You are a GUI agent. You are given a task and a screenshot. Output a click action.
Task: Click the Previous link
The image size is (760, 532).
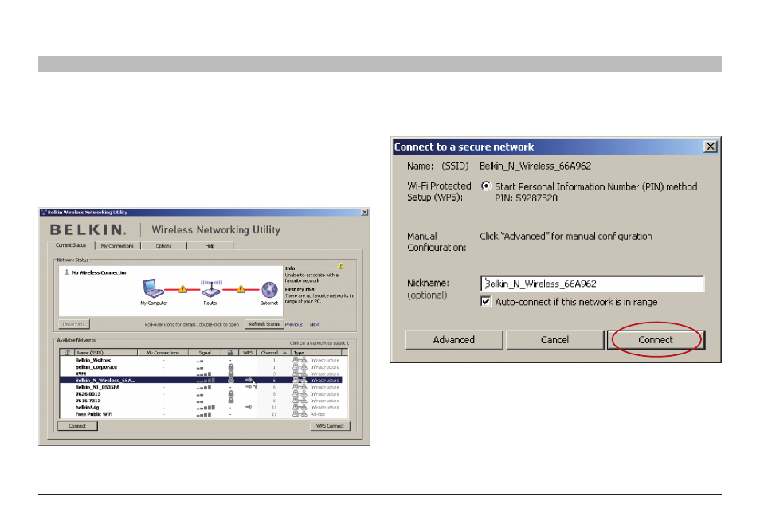point(294,325)
